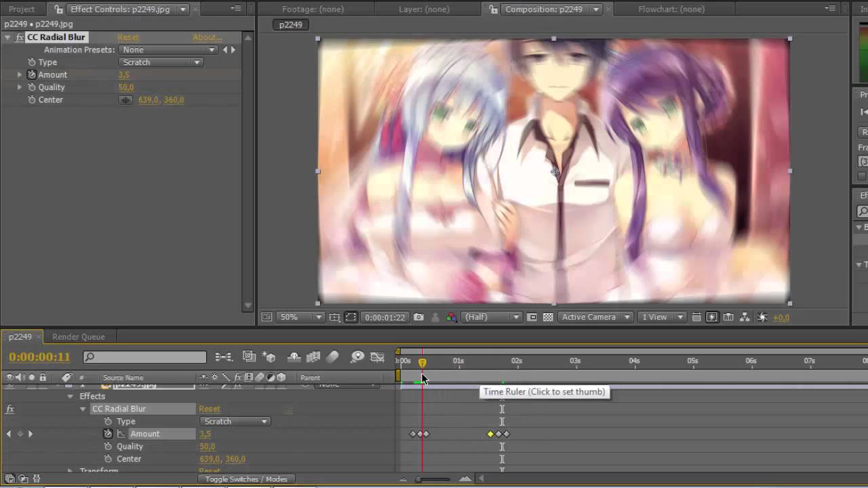Open the show channel color icon
The width and height of the screenshot is (868, 488).
pos(451,317)
